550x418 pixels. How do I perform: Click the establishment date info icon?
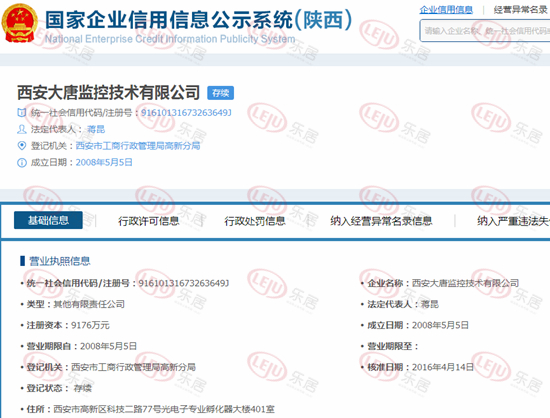click(22, 162)
